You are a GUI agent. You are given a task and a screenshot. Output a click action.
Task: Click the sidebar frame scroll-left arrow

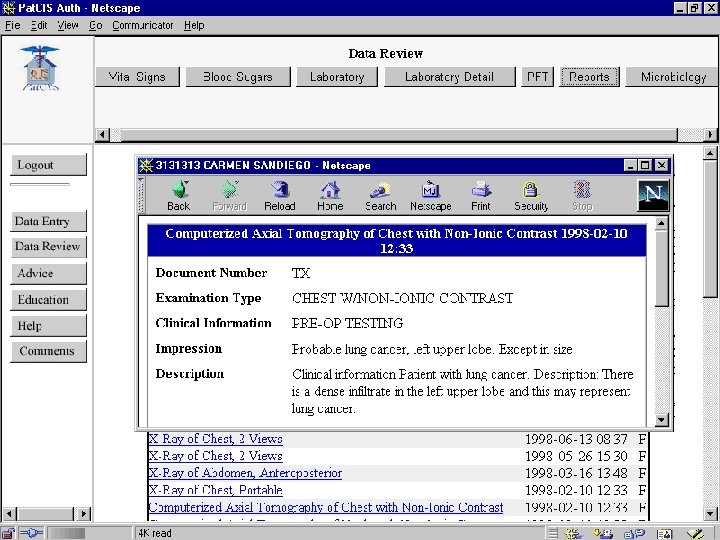point(10,514)
